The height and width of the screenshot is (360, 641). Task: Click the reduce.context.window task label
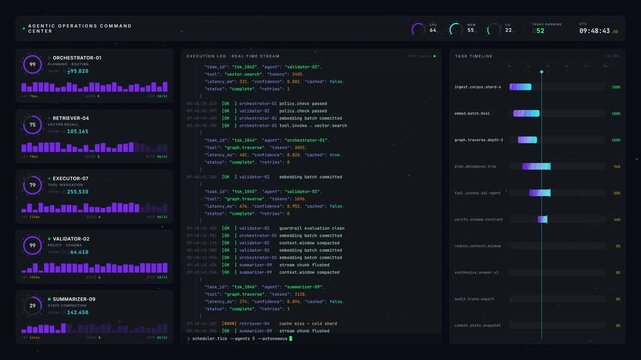click(477, 246)
